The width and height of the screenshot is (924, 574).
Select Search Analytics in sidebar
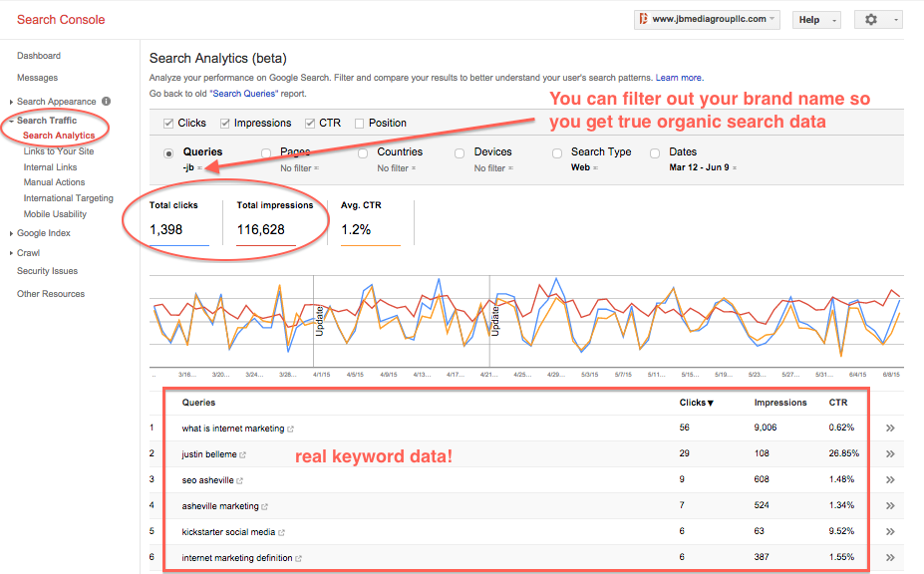(x=59, y=136)
